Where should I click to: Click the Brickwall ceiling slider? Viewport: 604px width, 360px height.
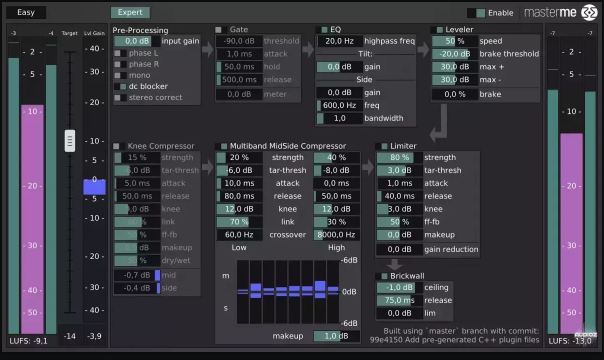point(399,288)
